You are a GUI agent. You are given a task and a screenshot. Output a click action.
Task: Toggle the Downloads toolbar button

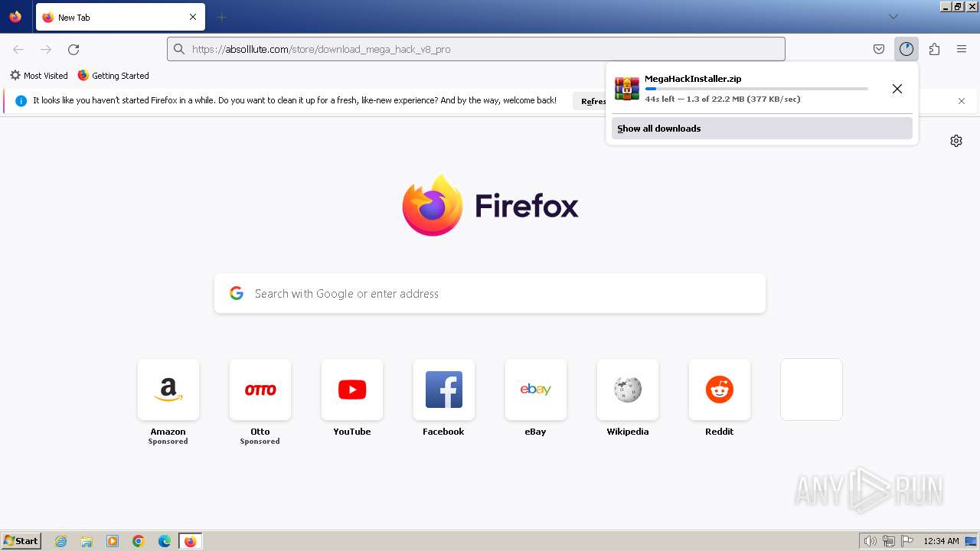click(906, 49)
